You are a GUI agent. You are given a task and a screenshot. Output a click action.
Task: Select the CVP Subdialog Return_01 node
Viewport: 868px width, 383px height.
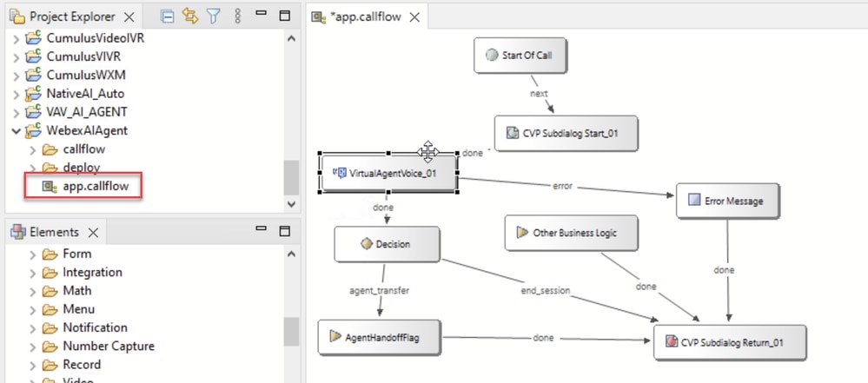click(730, 342)
